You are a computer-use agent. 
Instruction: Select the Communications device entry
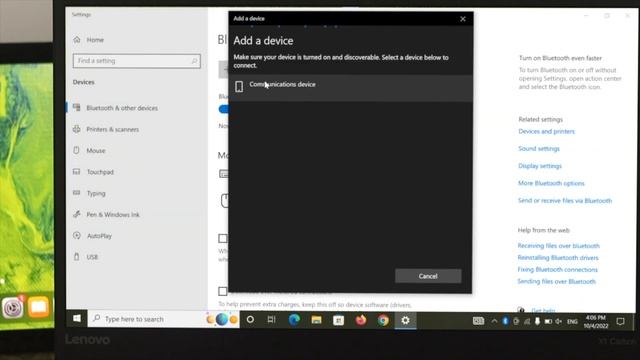351,87
